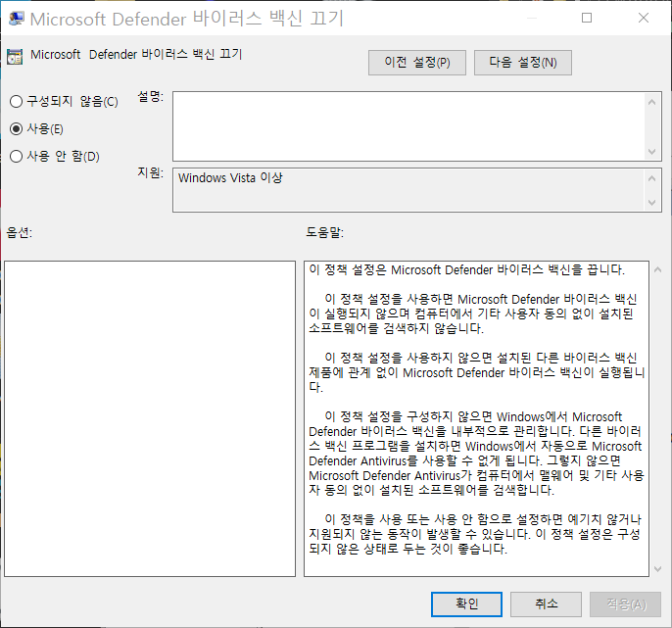Screen dimensions: 672x628
Task: Click the up arrow of the 지원 scrollbar
Action: [x=652, y=178]
